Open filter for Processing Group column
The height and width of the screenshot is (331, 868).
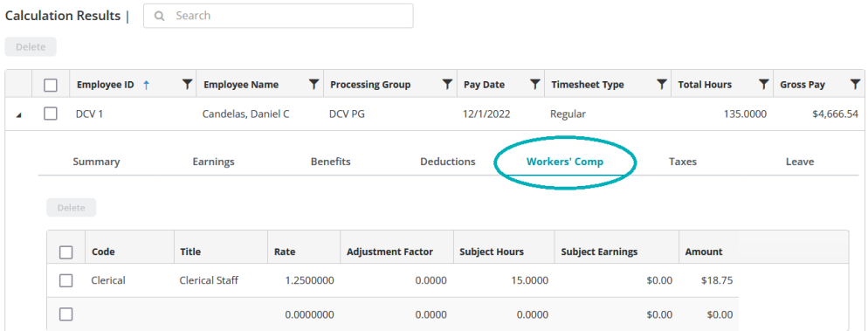447,84
